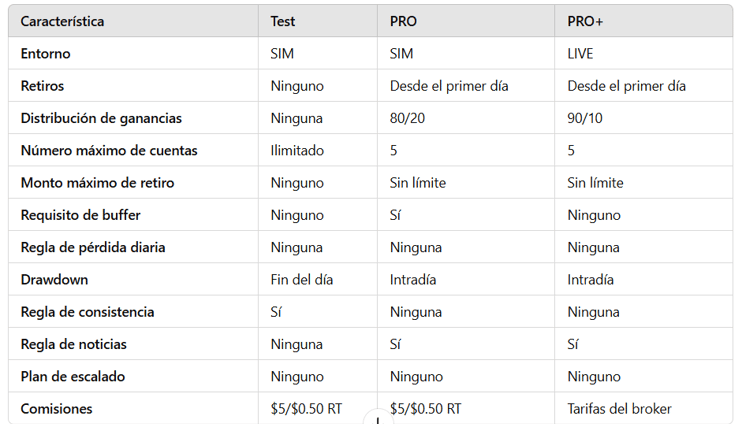742x424 pixels.
Task: Select the Tarifas del broker cell
Action: [619, 409]
